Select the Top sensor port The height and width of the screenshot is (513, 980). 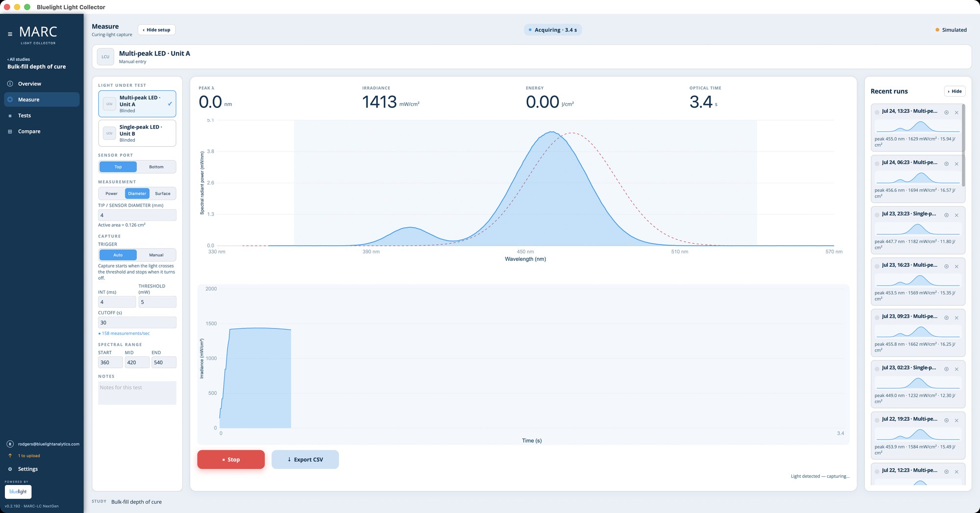tap(118, 167)
